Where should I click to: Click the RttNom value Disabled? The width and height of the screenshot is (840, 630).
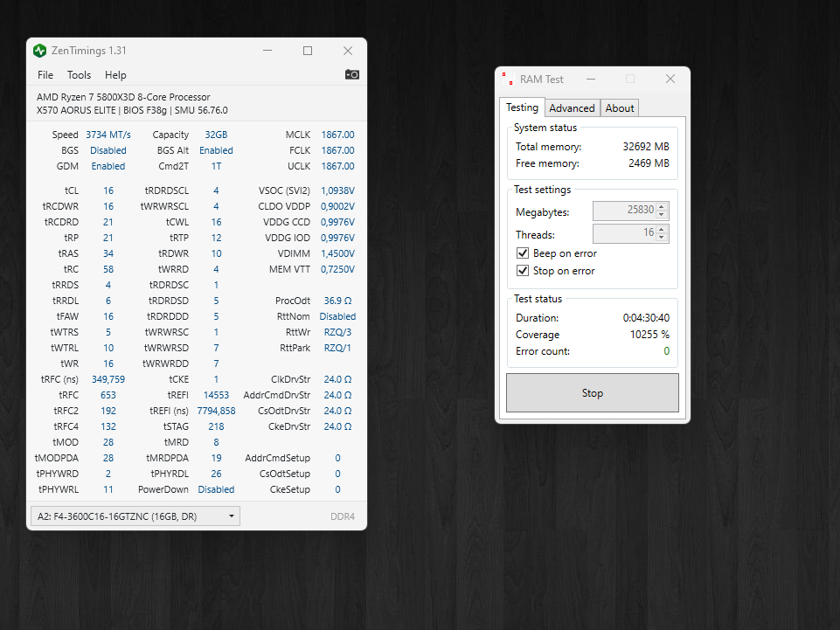(x=337, y=316)
